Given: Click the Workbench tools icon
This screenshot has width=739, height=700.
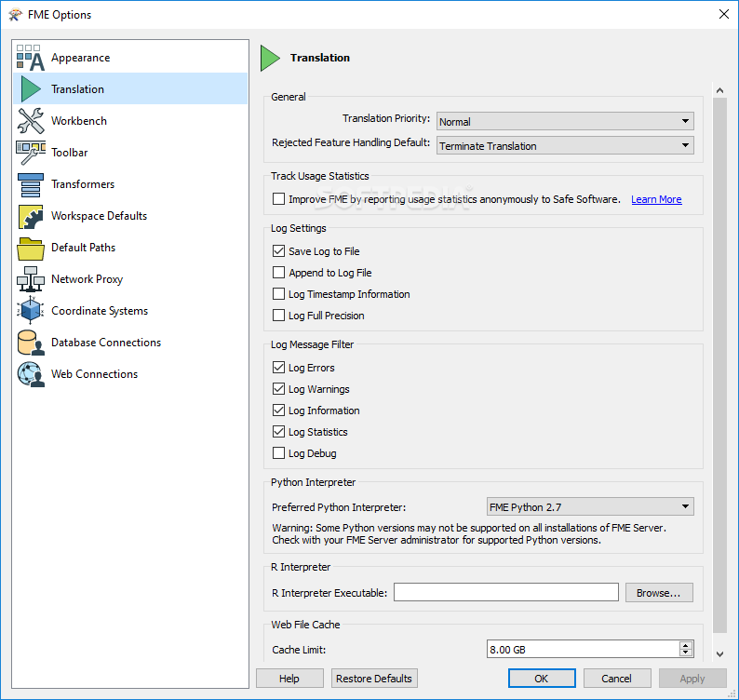Looking at the screenshot, I should coord(31,121).
